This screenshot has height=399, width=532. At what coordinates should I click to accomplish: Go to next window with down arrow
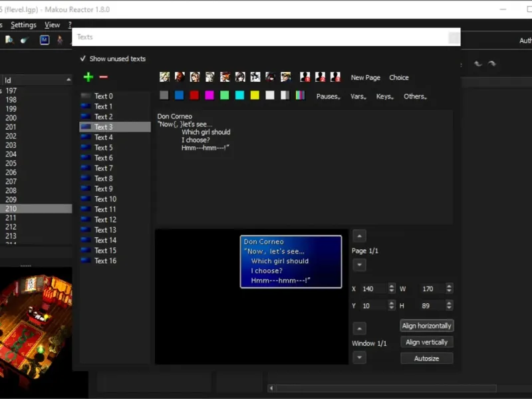click(x=359, y=357)
